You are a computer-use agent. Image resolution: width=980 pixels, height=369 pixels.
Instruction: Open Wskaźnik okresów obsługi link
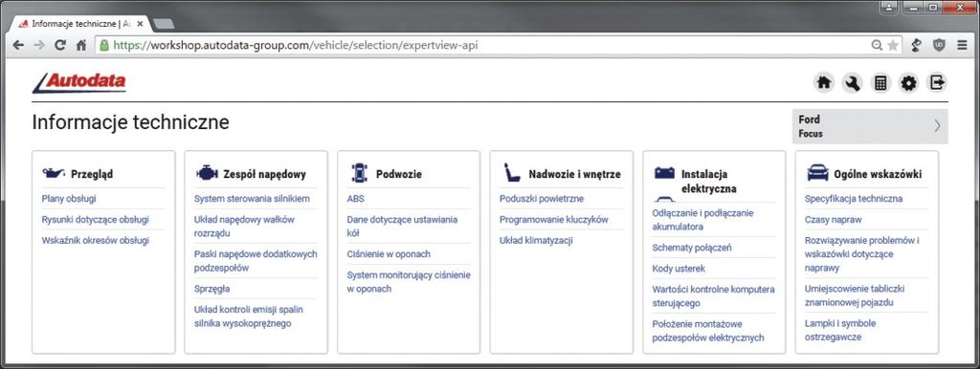95,240
